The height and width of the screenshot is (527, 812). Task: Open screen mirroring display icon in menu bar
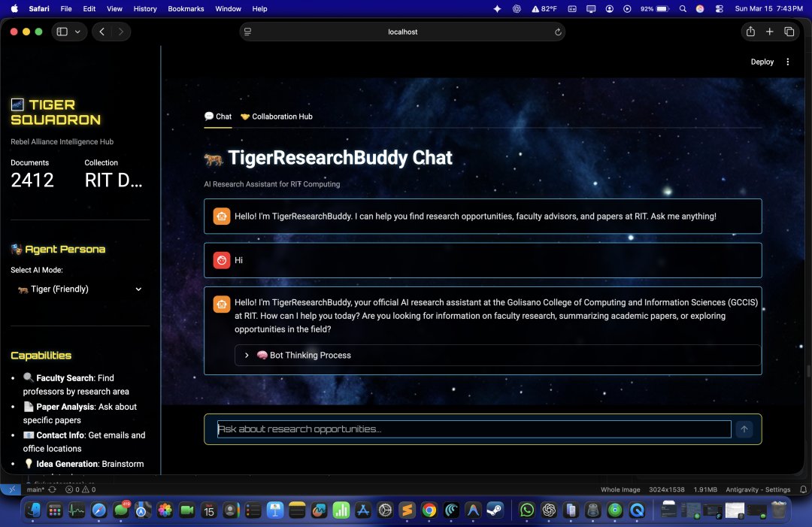click(x=591, y=9)
